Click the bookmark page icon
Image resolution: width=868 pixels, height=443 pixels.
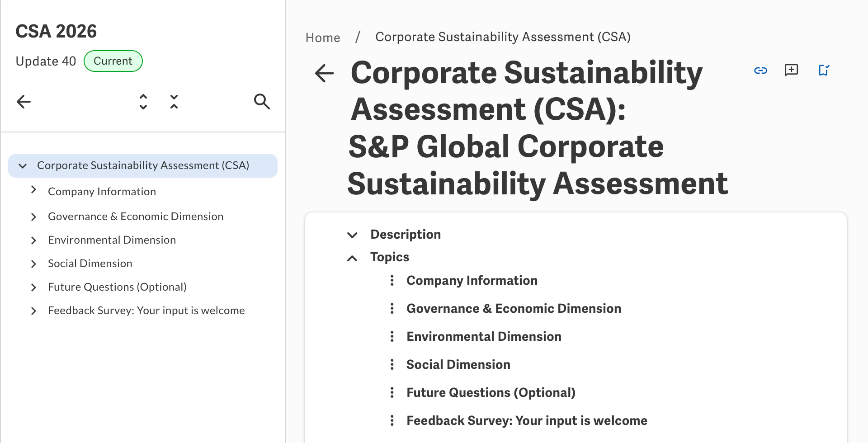click(x=824, y=70)
